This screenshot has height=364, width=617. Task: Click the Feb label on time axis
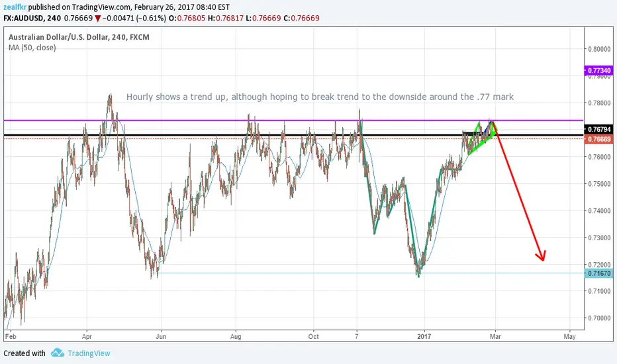[11, 336]
